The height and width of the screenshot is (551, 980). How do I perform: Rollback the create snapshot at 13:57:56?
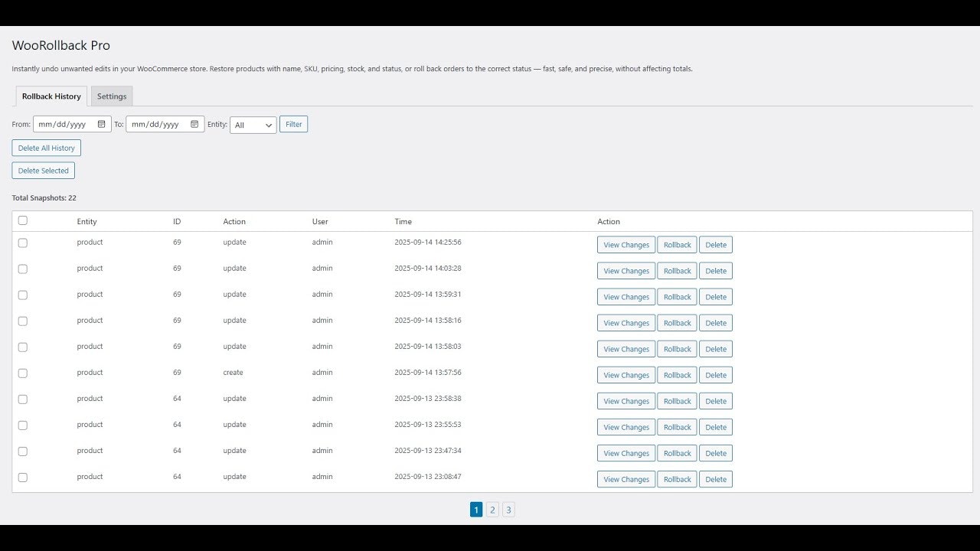click(x=677, y=375)
